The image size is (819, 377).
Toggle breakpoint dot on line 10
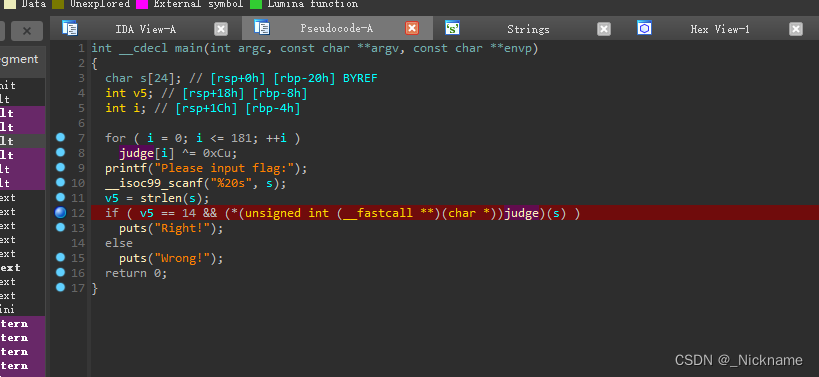point(61,182)
